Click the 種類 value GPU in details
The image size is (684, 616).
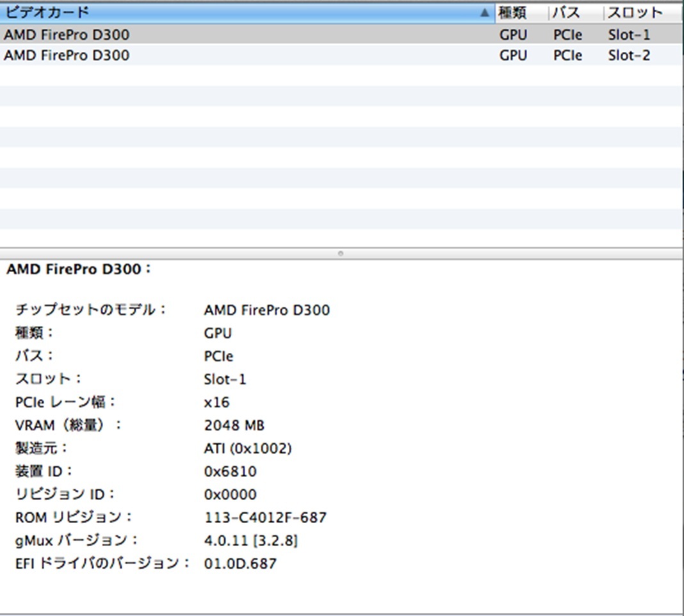pyautogui.click(x=218, y=334)
